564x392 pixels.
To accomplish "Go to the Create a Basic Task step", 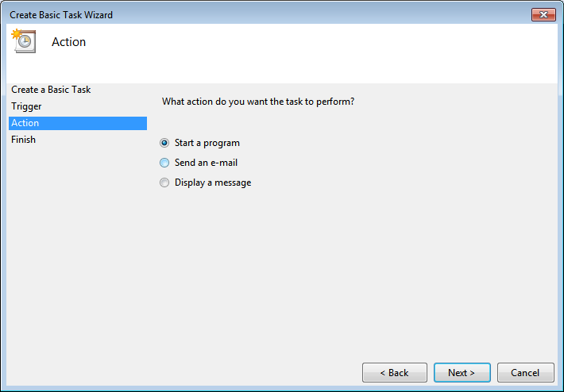I will [51, 90].
